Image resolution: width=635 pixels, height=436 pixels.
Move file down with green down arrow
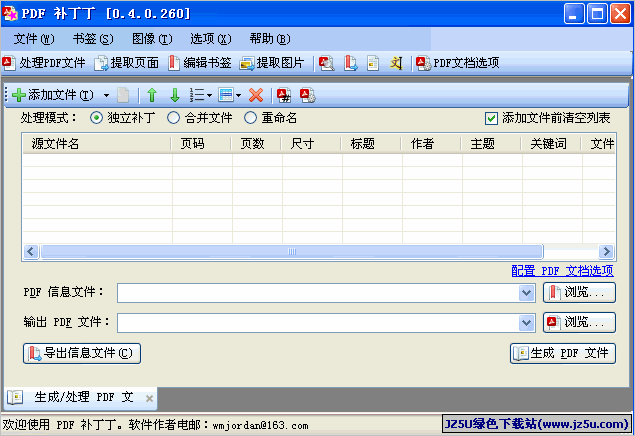point(175,96)
